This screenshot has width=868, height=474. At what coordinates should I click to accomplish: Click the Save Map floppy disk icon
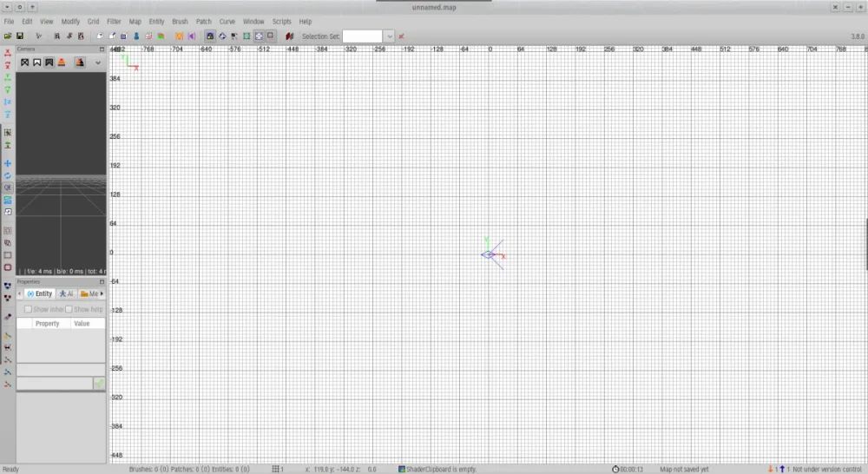pyautogui.click(x=20, y=36)
